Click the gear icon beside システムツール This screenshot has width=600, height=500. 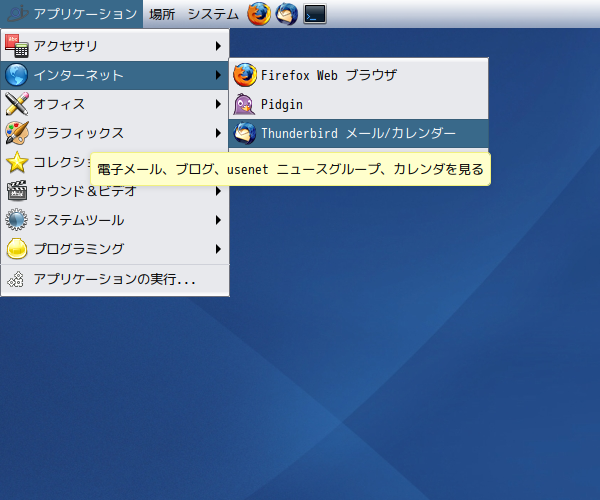pos(16,220)
